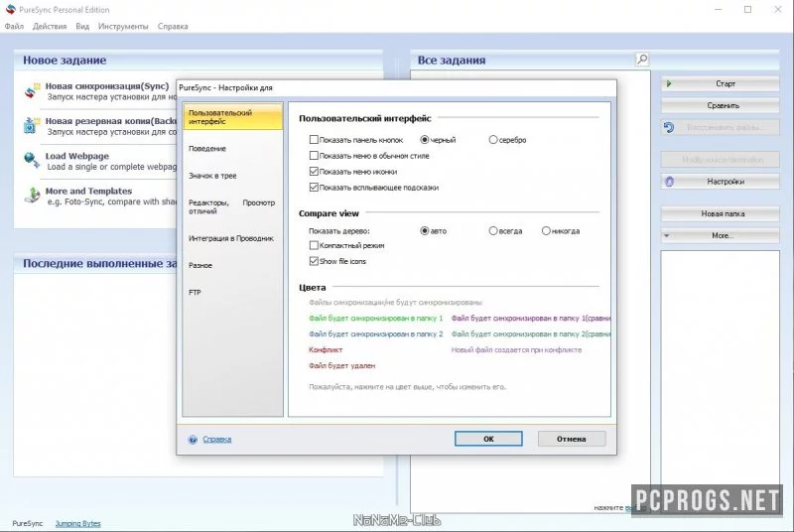Click the restore arrow icon beside Восстановить файлы
Image resolution: width=794 pixels, height=532 pixels.
click(669, 128)
